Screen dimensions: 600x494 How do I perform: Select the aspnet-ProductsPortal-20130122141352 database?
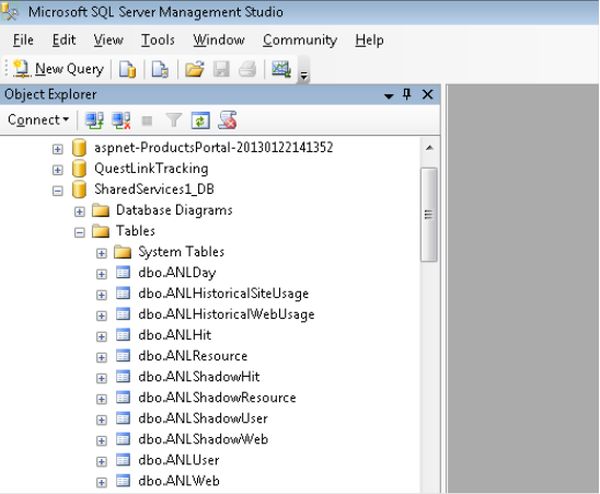coord(214,147)
